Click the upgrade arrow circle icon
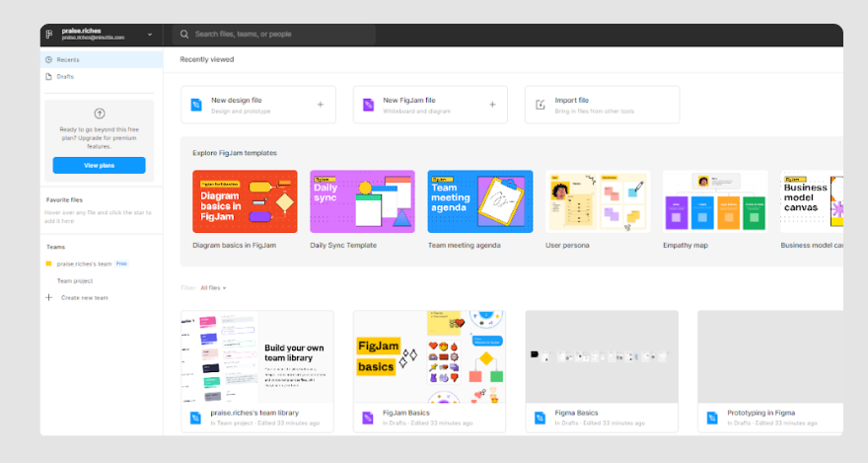Screen dimensions: 868x463 click(100, 114)
